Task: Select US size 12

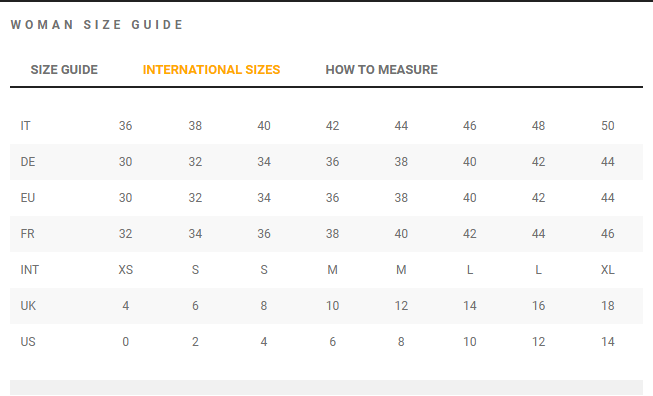Action: pyautogui.click(x=538, y=342)
